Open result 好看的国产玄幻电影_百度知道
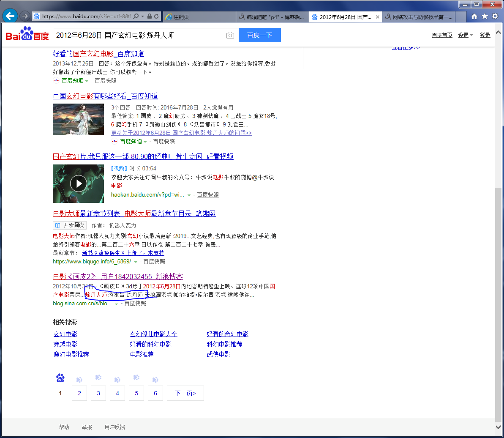Screen dimensions: 504x438 (98, 54)
